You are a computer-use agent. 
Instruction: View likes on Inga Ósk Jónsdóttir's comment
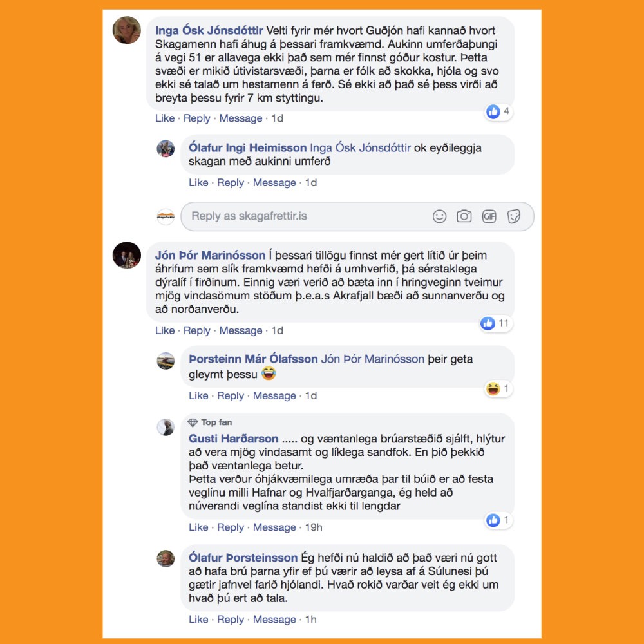pos(498,111)
